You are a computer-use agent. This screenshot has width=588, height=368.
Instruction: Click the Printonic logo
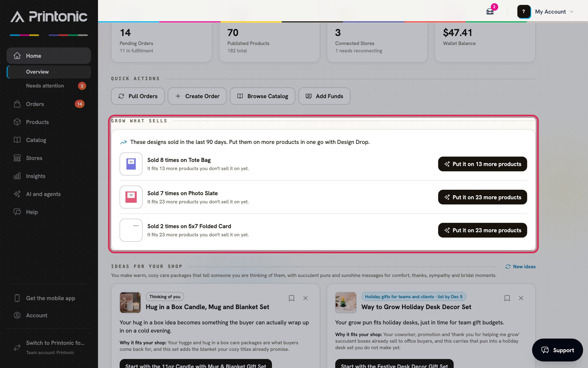pos(49,16)
